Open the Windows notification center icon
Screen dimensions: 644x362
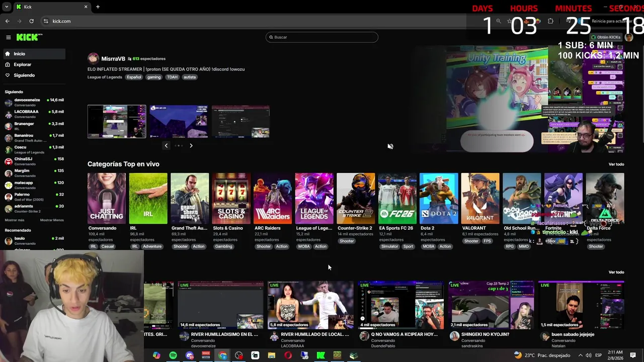click(x=633, y=355)
